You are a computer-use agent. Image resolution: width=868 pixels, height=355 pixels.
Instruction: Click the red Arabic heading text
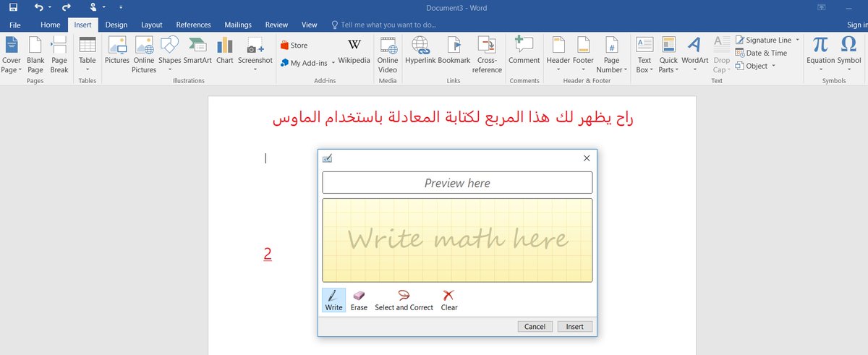[x=453, y=118]
